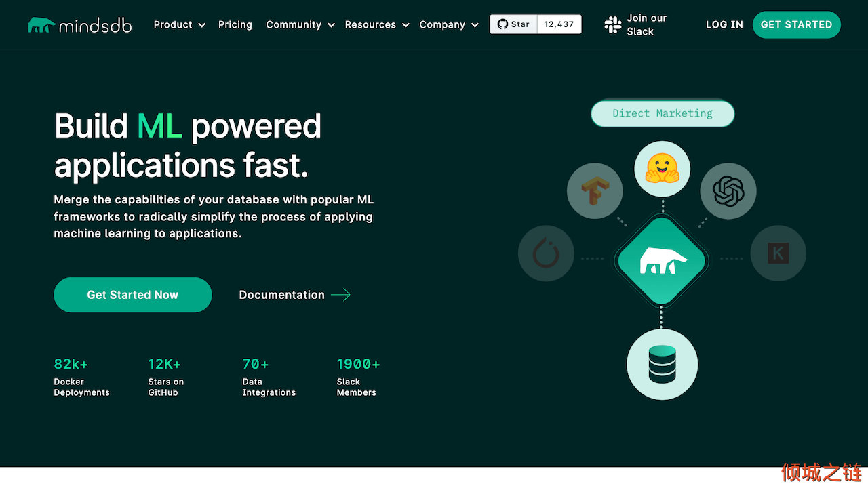Click the central MindsDB bear diamond
Image resolution: width=868 pixels, height=488 pixels.
(662, 260)
